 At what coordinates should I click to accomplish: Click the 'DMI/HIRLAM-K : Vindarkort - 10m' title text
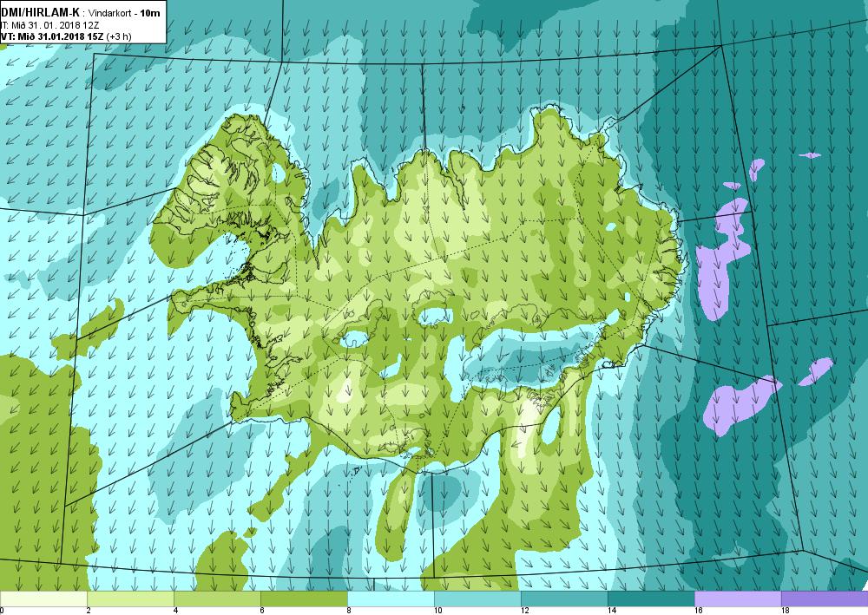pyautogui.click(x=81, y=12)
